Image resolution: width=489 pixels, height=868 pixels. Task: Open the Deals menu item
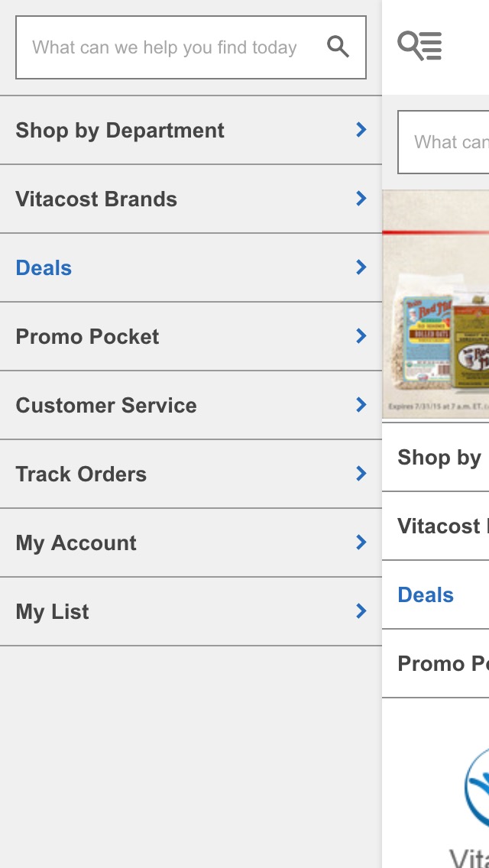point(43,267)
